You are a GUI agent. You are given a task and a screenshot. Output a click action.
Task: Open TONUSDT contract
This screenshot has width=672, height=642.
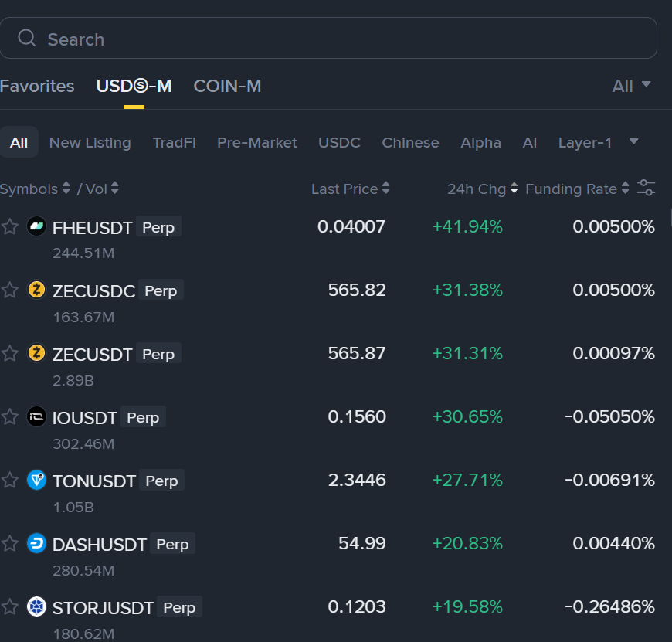point(94,481)
